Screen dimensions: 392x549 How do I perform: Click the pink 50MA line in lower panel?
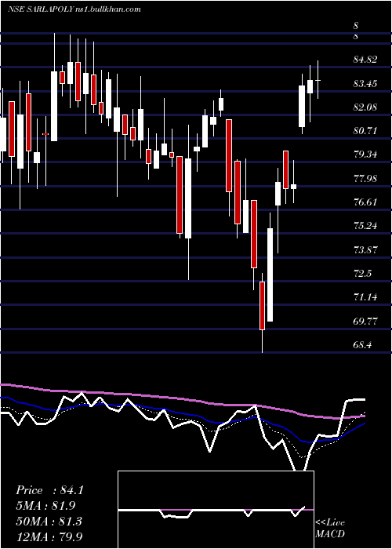pos(182,399)
